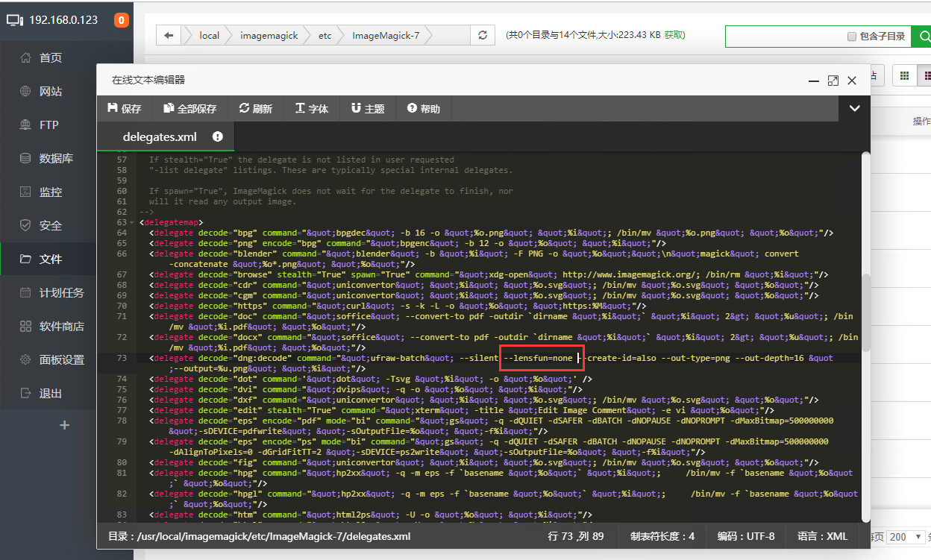
Task: Open 帮助 help in editor toolbar
Action: [x=424, y=109]
